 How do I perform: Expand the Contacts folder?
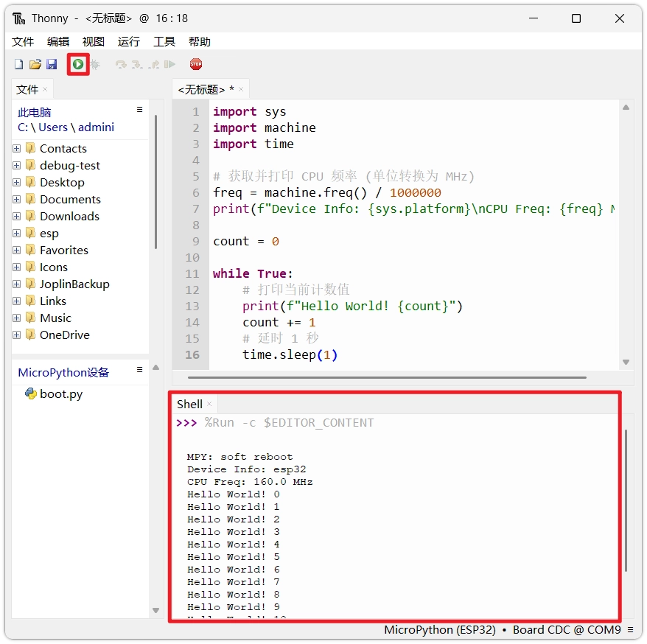click(x=17, y=148)
